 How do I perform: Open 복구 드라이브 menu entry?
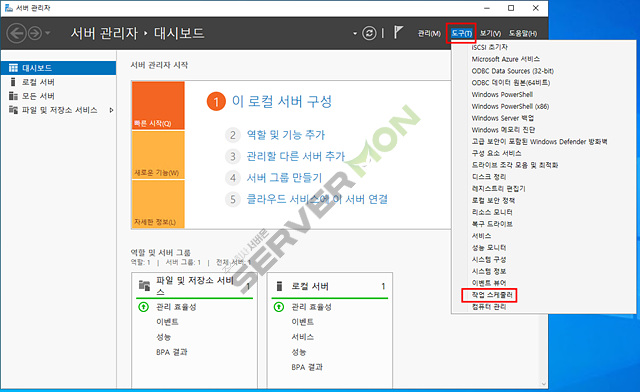point(492,224)
